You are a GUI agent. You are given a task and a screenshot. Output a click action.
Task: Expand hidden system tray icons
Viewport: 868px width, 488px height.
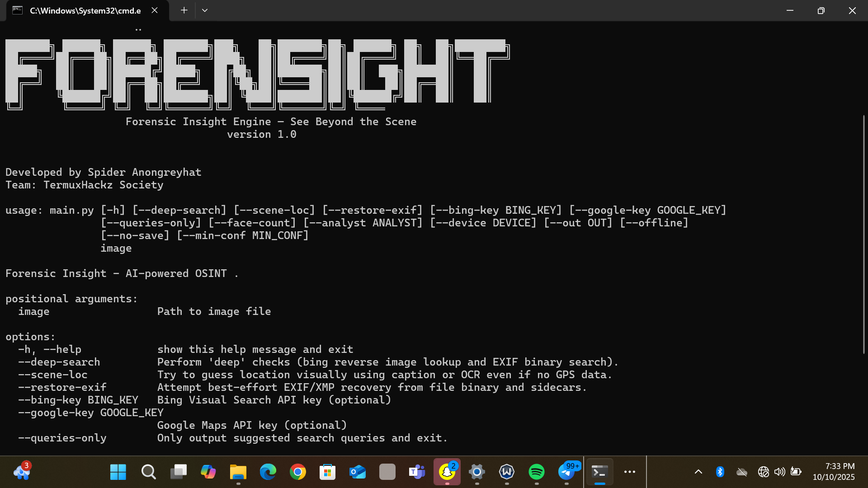tap(698, 472)
